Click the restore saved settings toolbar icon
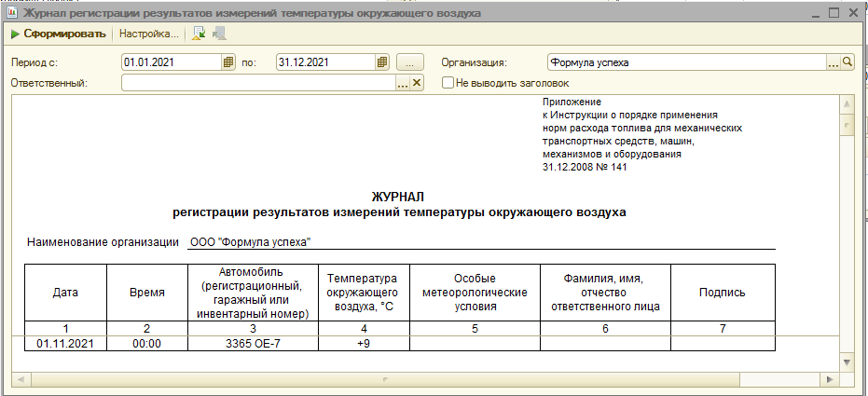Image resolution: width=868 pixels, height=396 pixels. coord(199,34)
